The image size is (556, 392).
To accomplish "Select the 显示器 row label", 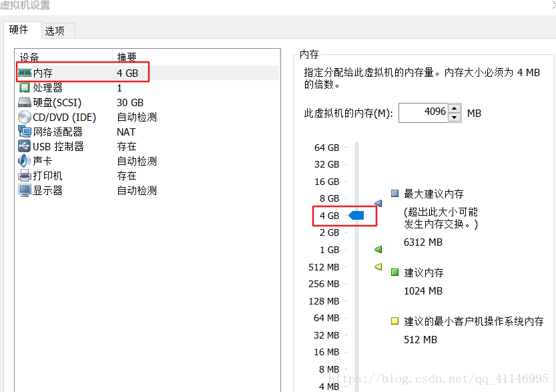I will tap(47, 190).
